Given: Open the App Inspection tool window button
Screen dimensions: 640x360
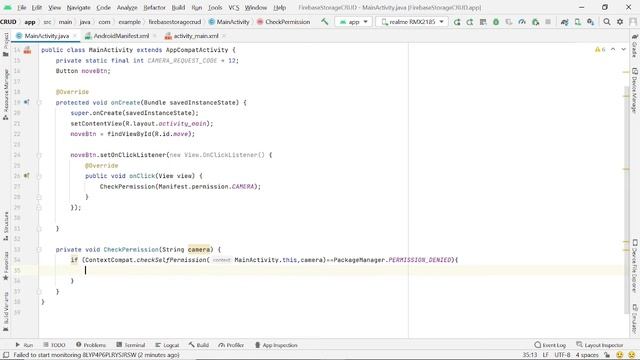Looking at the screenshot, I should (276, 345).
